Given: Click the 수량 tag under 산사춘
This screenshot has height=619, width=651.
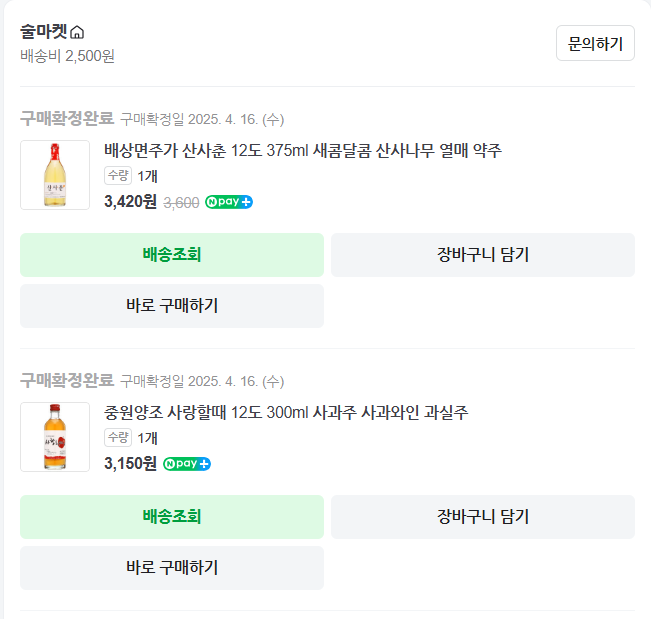Looking at the screenshot, I should (x=118, y=176).
